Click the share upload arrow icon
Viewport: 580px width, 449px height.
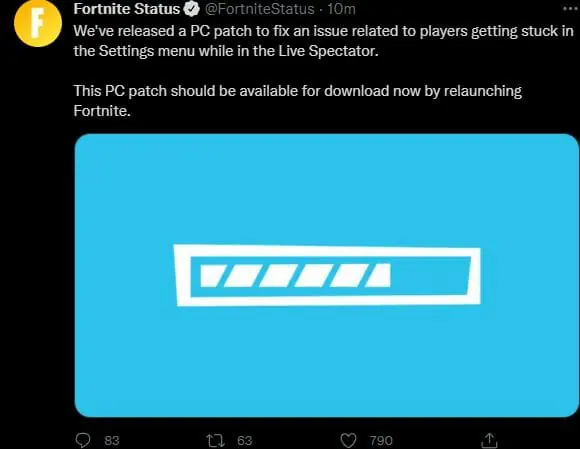tap(489, 440)
